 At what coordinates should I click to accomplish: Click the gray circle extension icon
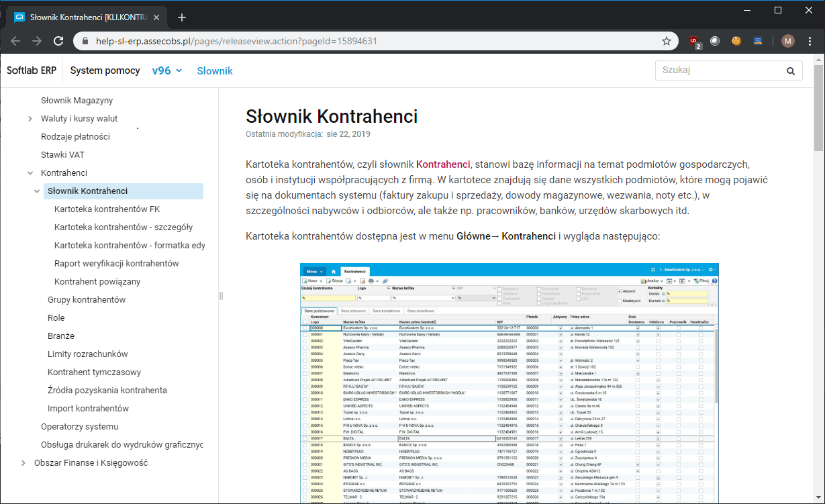[x=715, y=41]
